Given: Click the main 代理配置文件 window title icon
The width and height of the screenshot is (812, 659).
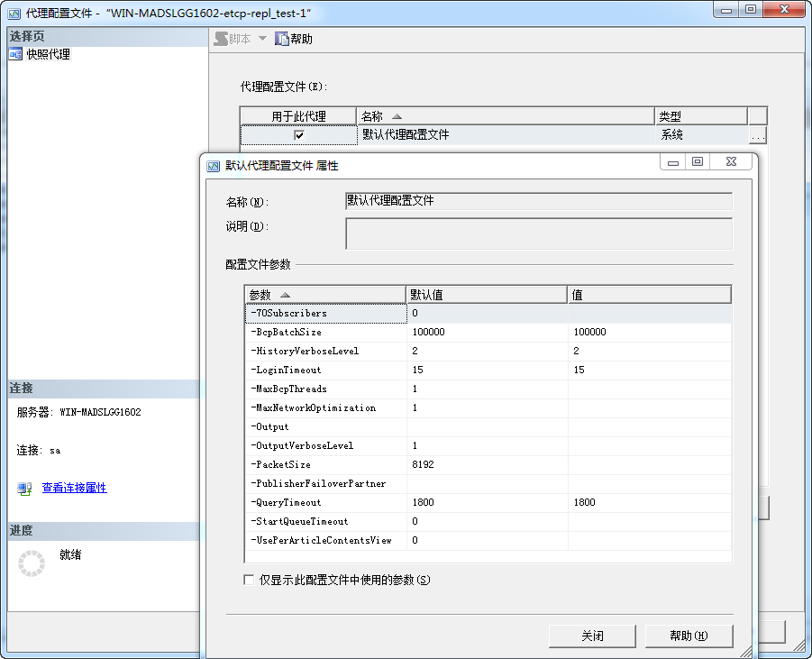Looking at the screenshot, I should 14,14.
